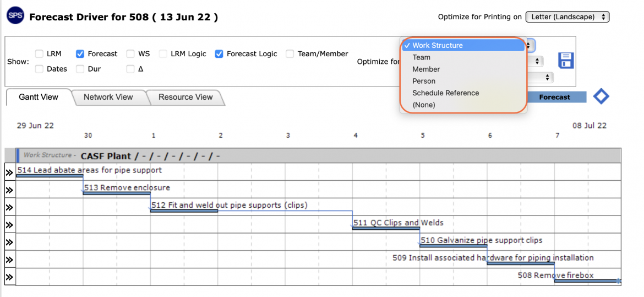Screen dimensions: 644x297
Task: Choose Team from the dropdown list
Action: (x=463, y=57)
